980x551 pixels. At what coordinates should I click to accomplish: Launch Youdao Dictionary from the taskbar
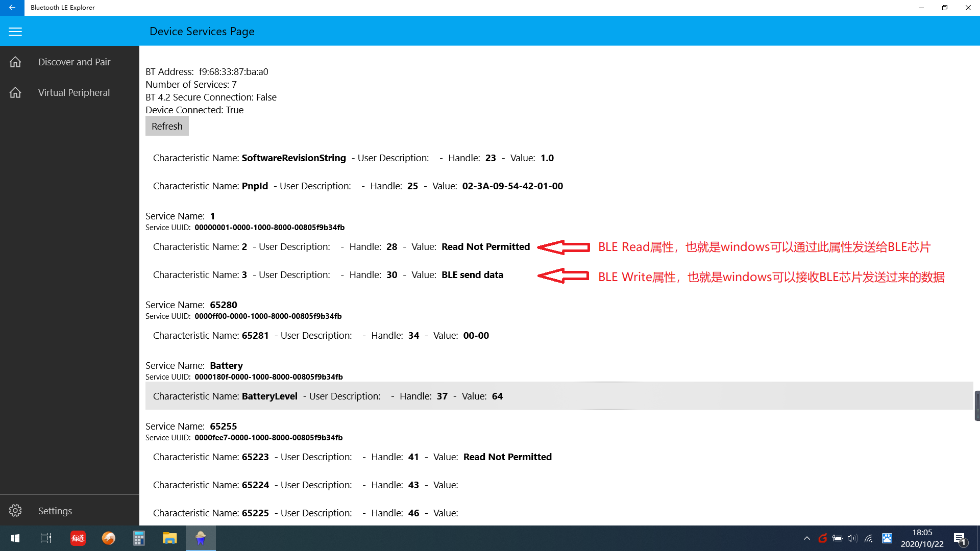point(78,538)
